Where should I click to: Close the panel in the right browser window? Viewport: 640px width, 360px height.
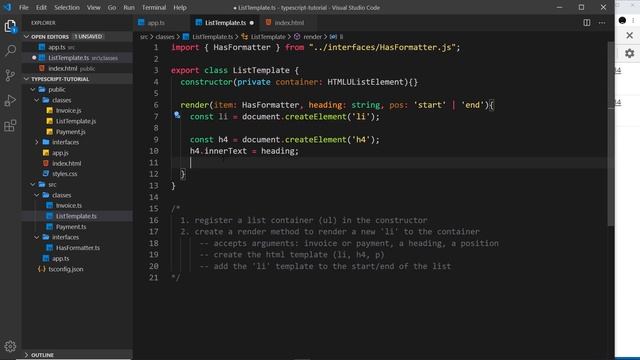[x=629, y=36]
